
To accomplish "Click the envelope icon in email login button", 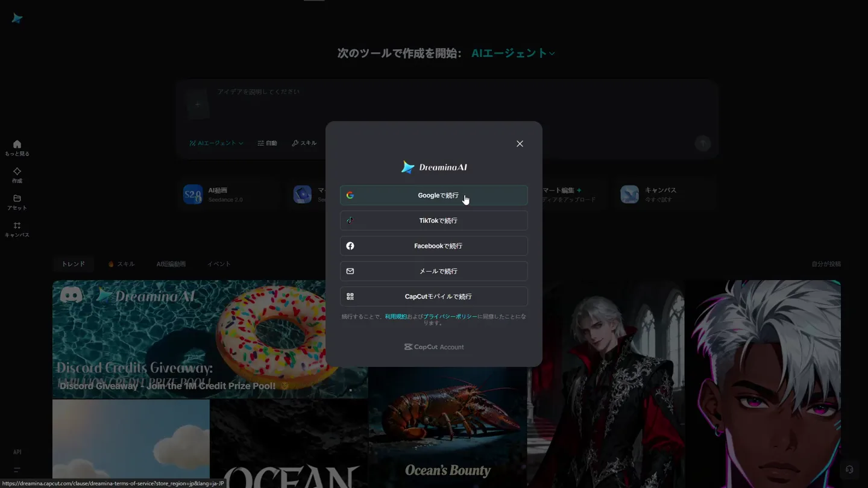I will tap(350, 271).
